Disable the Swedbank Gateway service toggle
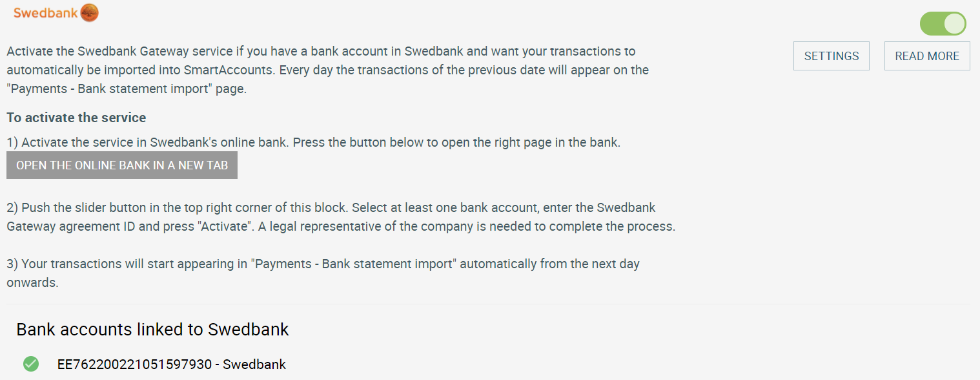The height and width of the screenshot is (380, 980). (x=943, y=24)
